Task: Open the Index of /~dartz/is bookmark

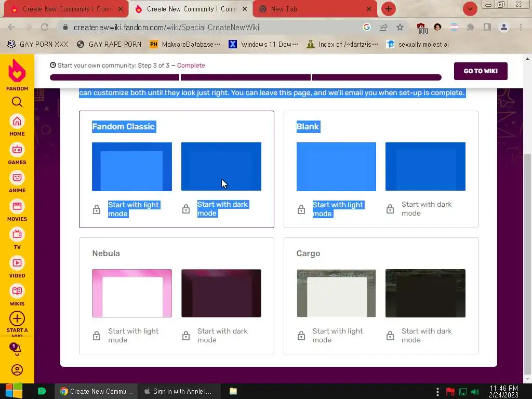Action: coord(342,45)
